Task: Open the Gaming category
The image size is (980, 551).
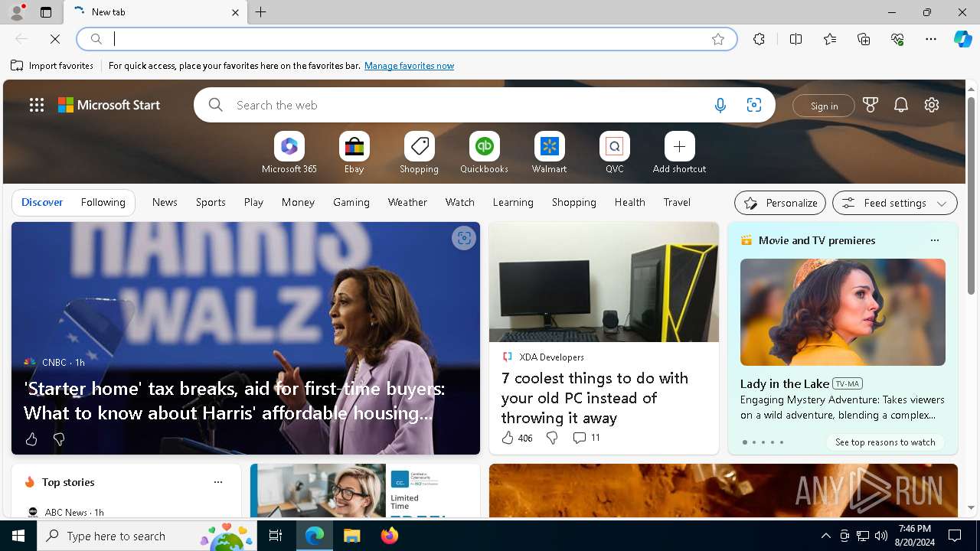Action: (351, 203)
